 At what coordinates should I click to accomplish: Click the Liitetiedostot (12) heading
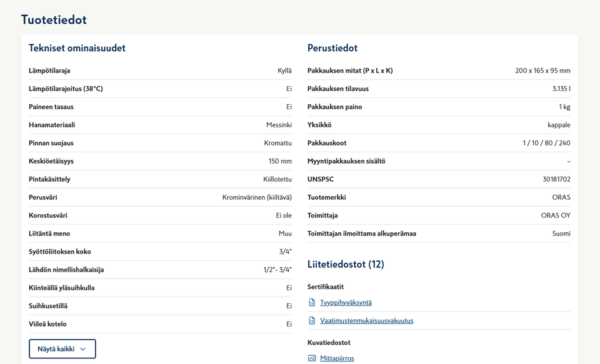pos(346,264)
